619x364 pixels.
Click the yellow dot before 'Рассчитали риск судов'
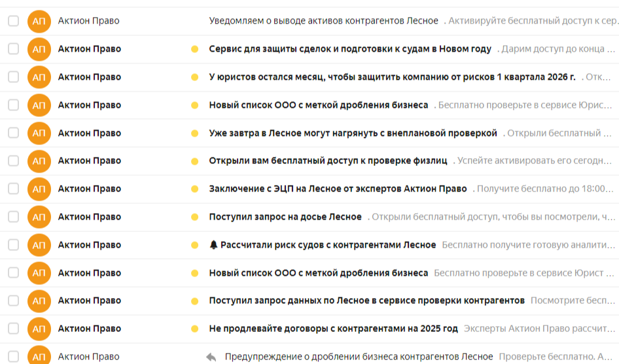pyautogui.click(x=194, y=245)
